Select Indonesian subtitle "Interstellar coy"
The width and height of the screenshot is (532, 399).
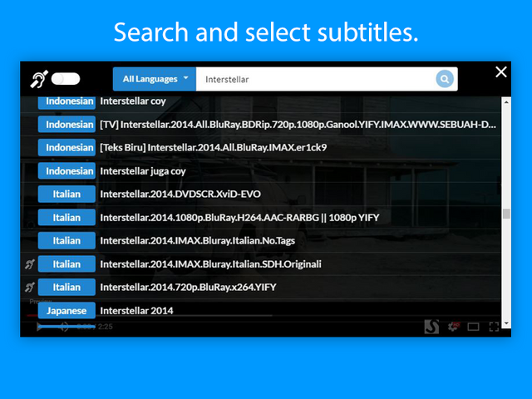(x=133, y=101)
